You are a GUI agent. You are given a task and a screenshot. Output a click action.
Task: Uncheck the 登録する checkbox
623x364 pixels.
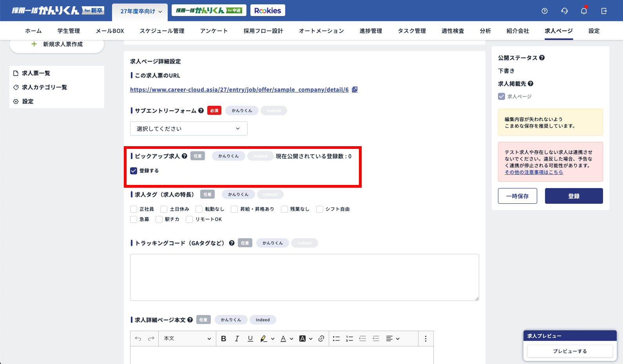134,171
